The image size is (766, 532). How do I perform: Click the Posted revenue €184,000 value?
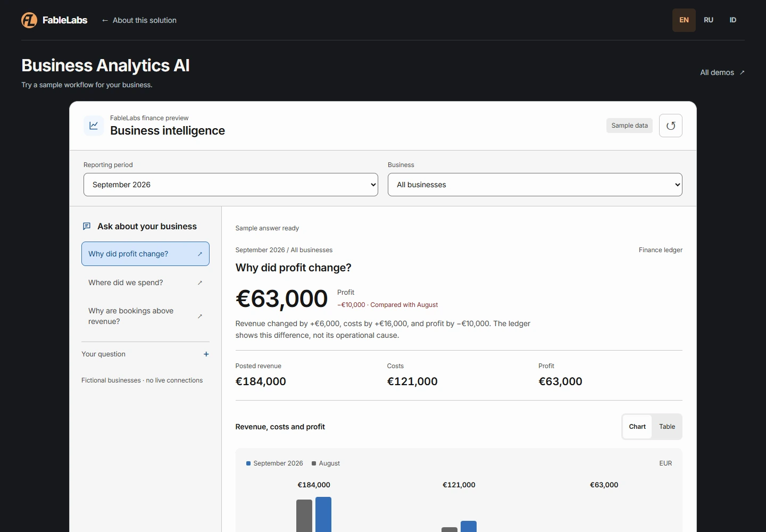(261, 381)
